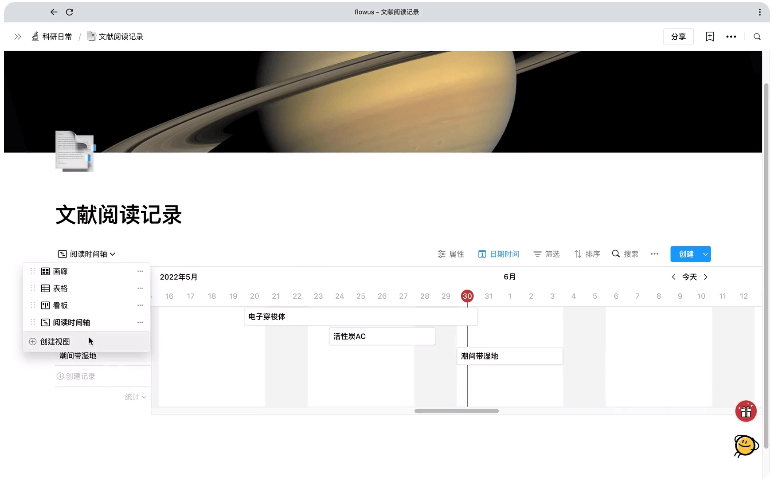Collapse the 阅读时间轴 view switcher dropdown
This screenshot has height=479, width=772.
[87, 254]
